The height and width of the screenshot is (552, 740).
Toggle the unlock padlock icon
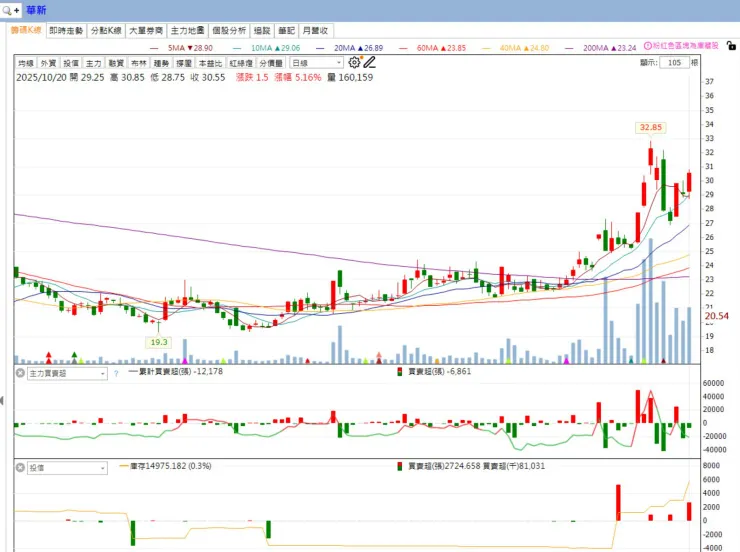(731, 46)
